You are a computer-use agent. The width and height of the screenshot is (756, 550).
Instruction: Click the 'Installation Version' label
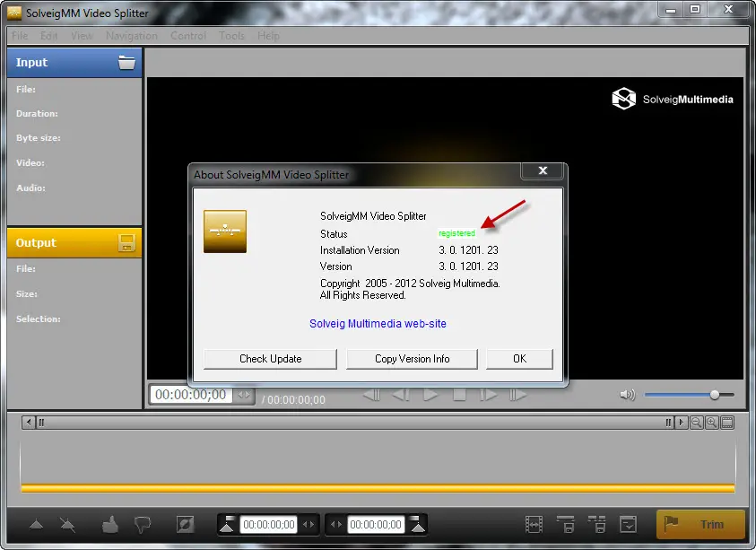[360, 250]
